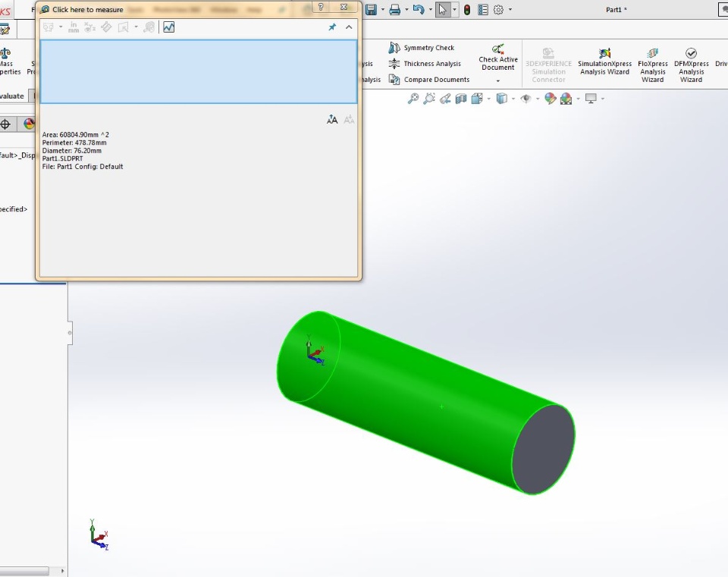Viewport: 728px width, 577px height.
Task: Click the origin triad on the cylinder
Action: (315, 350)
